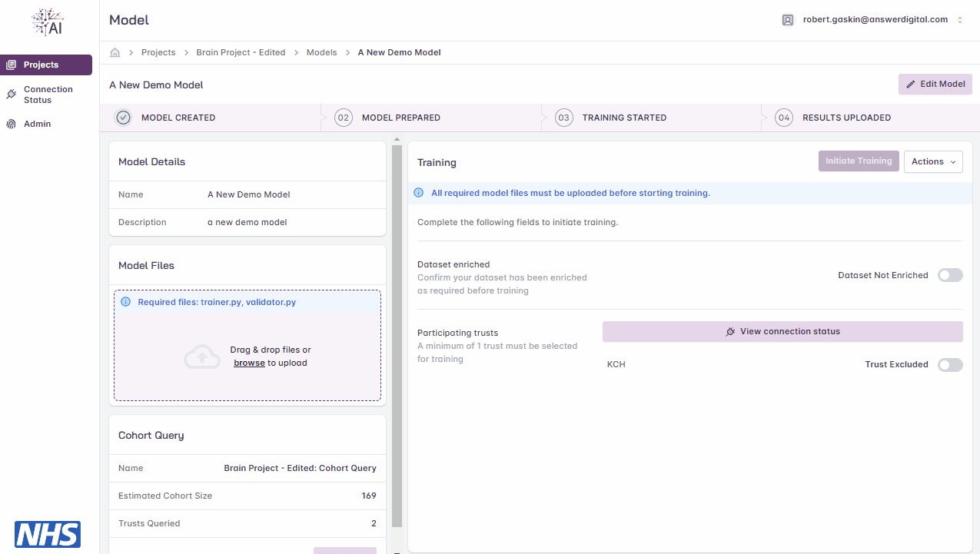
Task: Click the 04 step circle icon
Action: (784, 118)
